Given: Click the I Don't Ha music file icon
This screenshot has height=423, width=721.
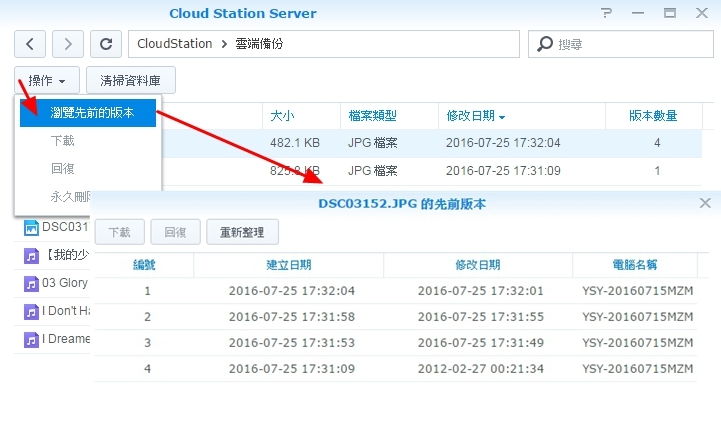Looking at the screenshot, I should tap(31, 311).
